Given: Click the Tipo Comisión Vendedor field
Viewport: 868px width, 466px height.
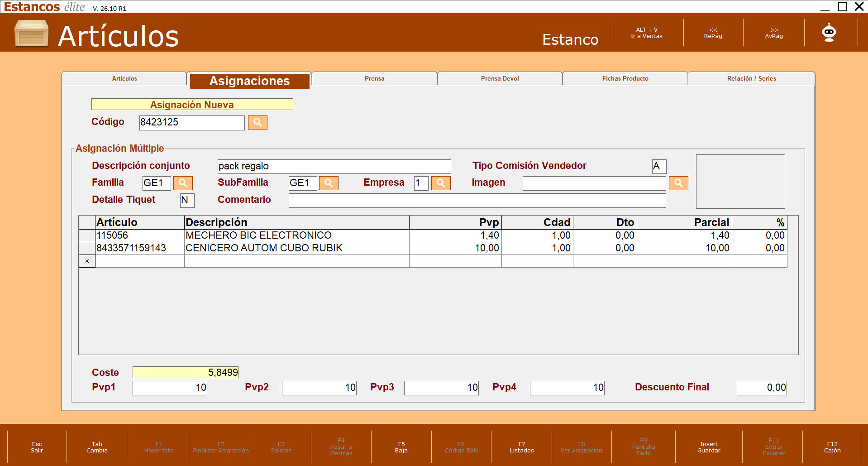Looking at the screenshot, I should (659, 166).
